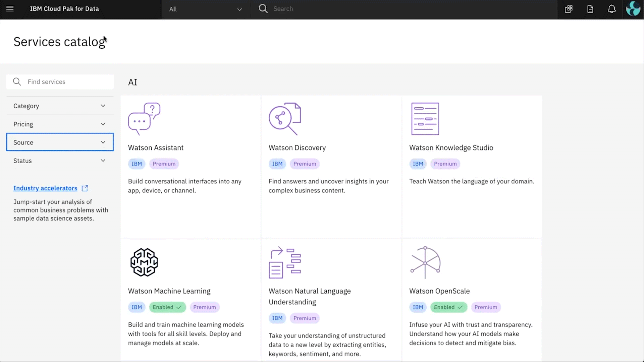Click into the Find services field

click(60, 82)
